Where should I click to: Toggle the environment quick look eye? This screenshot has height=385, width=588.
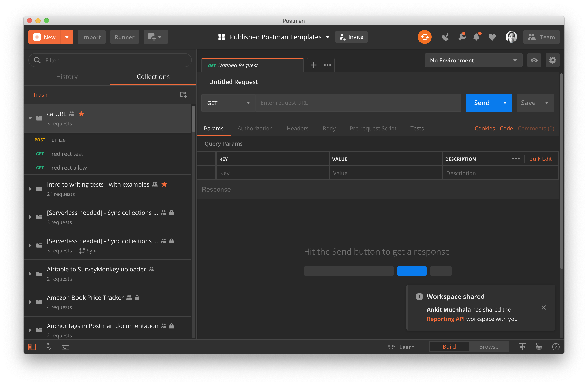click(534, 60)
